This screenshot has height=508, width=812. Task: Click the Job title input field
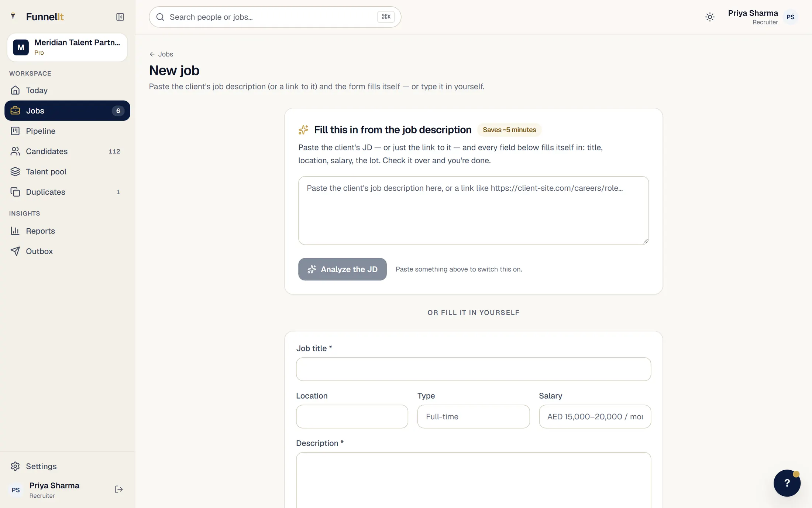tap(473, 369)
